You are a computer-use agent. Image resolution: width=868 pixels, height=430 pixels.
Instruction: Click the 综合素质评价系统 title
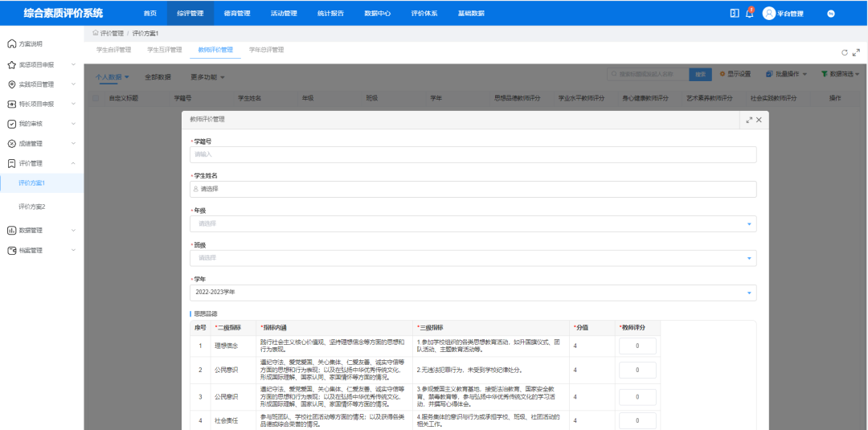63,14
